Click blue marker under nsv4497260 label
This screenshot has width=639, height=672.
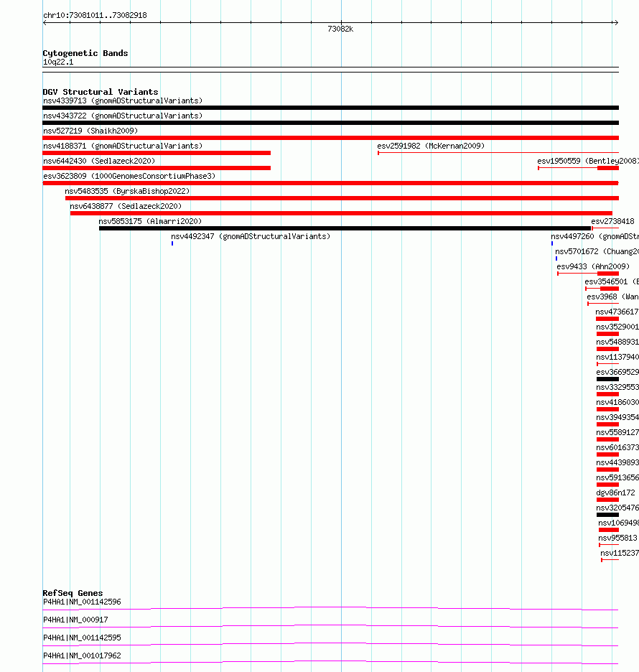click(x=552, y=243)
